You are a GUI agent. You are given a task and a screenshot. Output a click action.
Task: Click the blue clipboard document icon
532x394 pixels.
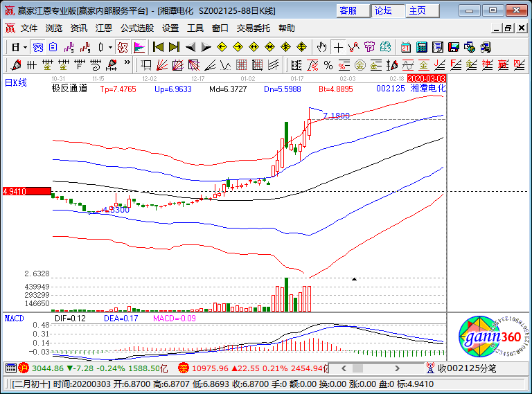pyautogui.click(x=53, y=47)
